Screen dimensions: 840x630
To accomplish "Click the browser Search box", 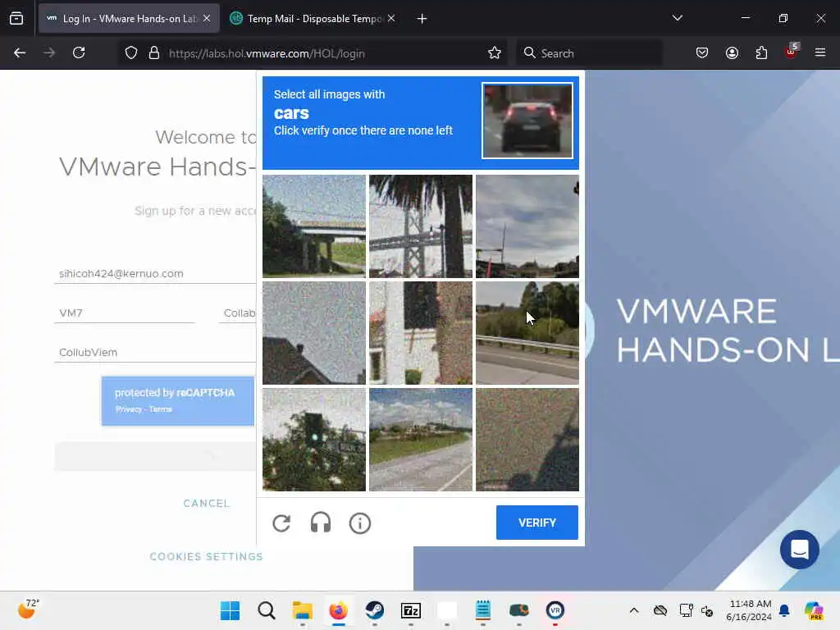I will [x=589, y=53].
